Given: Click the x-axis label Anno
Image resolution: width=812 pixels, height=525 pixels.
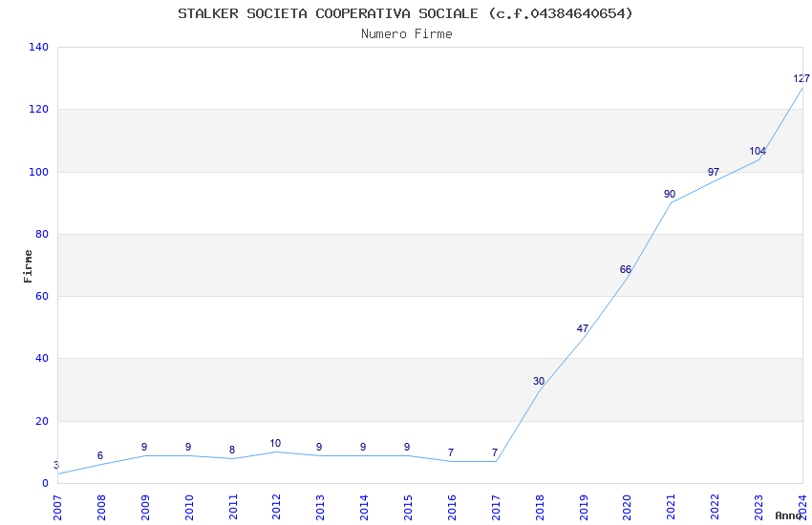Looking at the screenshot, I should [788, 515].
